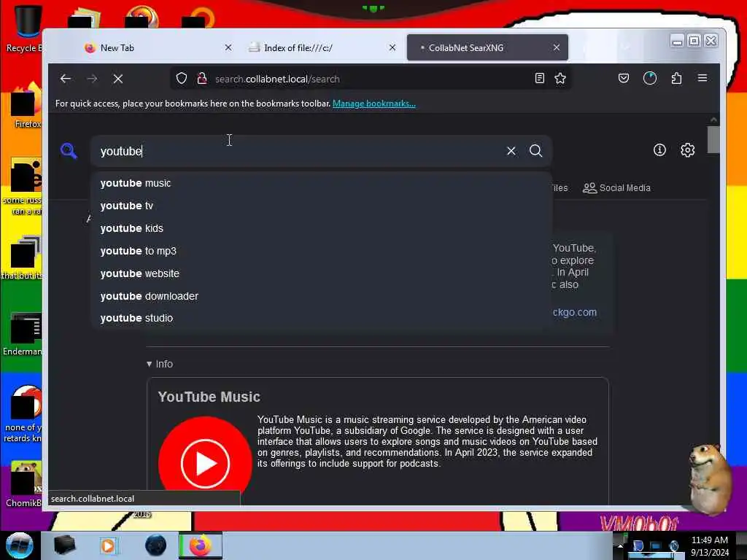Close the CollabNet SearXNG tab
Image resolution: width=747 pixels, height=560 pixels.
click(557, 47)
